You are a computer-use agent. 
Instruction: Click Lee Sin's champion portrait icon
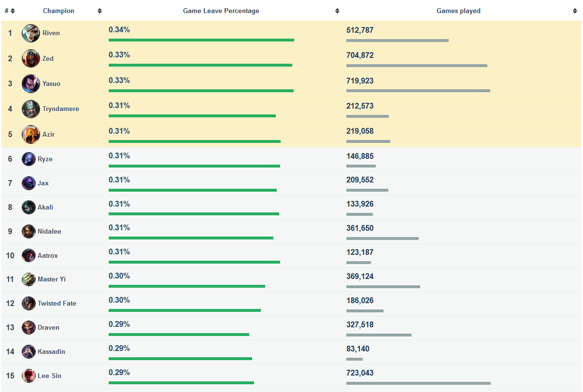point(28,376)
